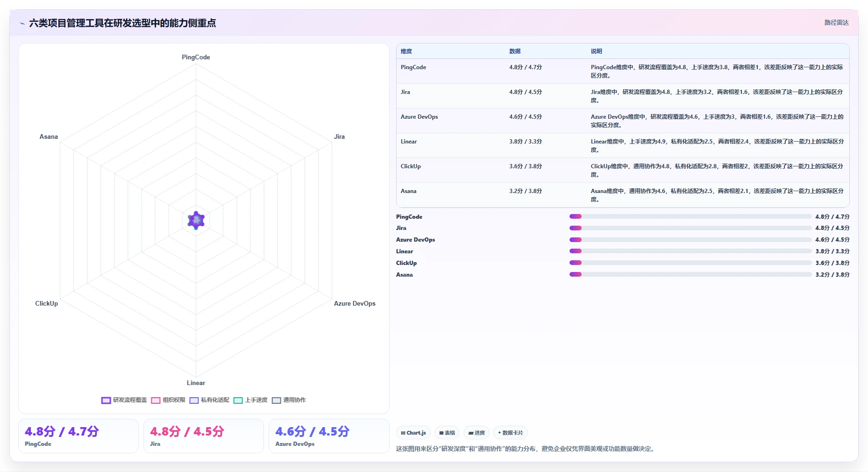
Task: Click the 六类项目管理工具 page title
Action: pyautogui.click(x=122, y=23)
